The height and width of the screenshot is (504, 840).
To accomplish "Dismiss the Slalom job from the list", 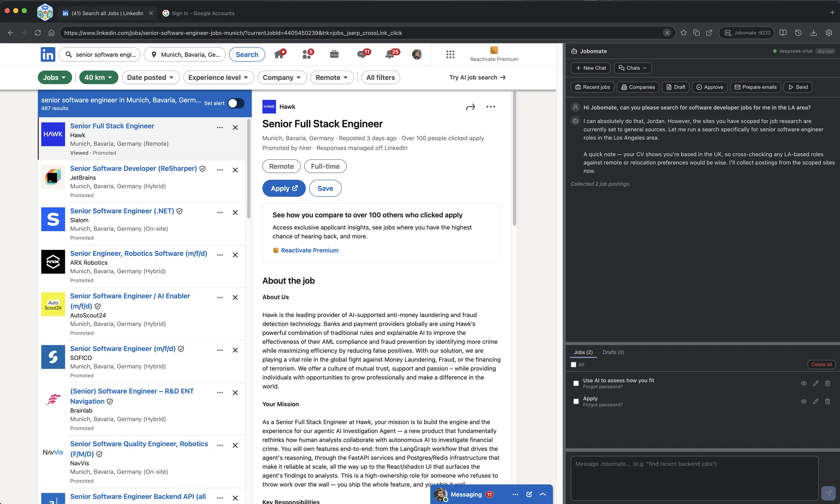I will (235, 213).
